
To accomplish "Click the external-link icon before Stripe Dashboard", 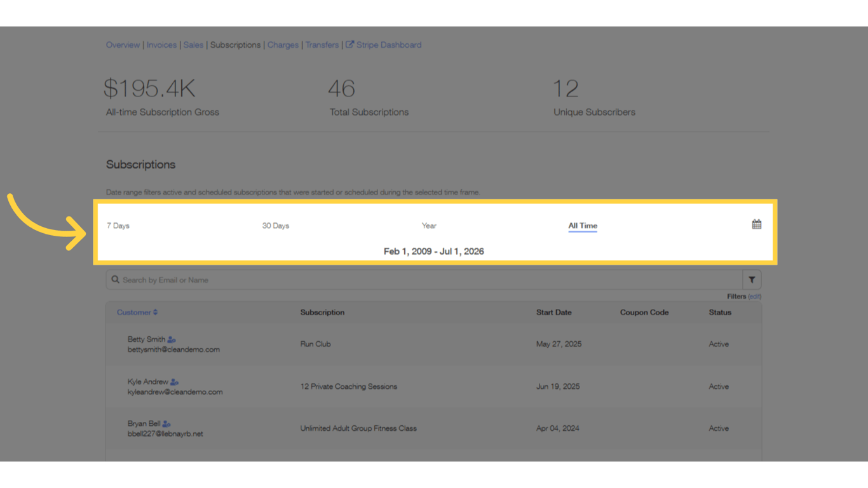I will point(349,44).
